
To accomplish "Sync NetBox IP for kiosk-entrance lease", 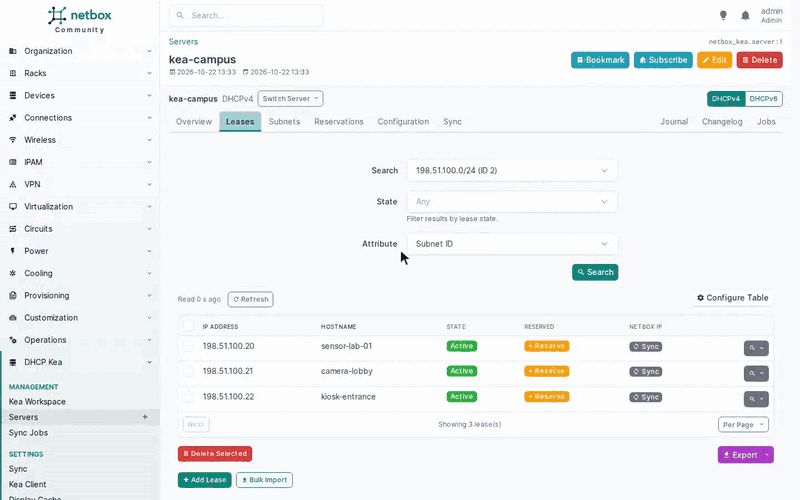I will click(645, 397).
